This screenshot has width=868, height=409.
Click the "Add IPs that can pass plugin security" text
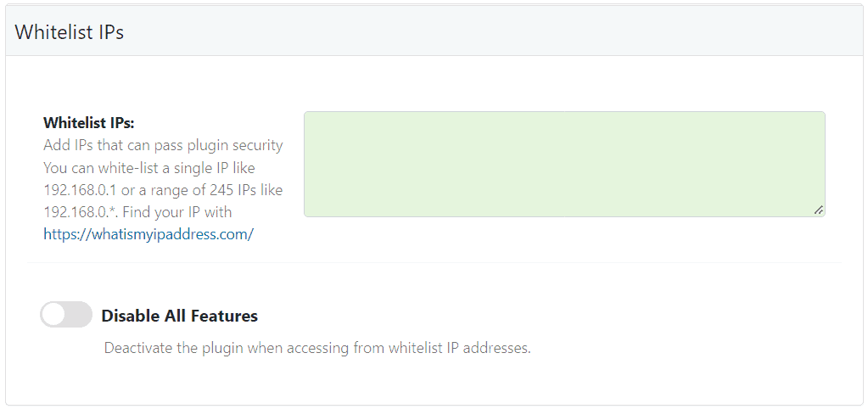163,145
